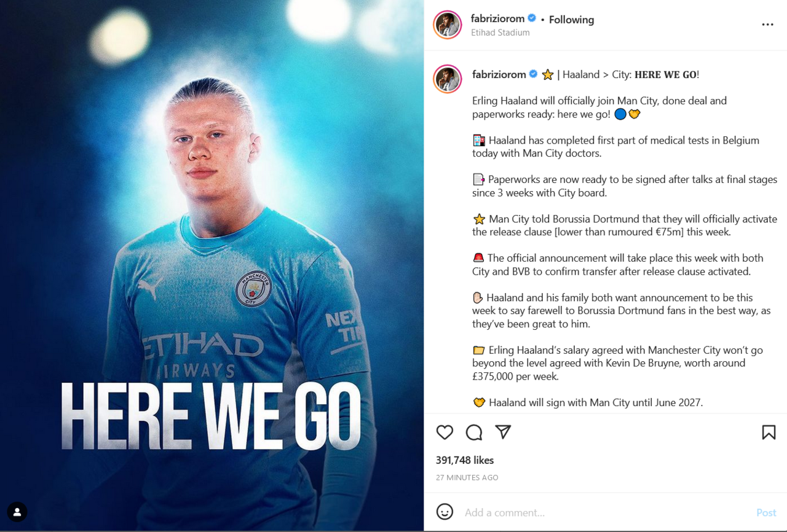Screen dimensions: 787x532
Task: Show tagged people icon on photo
Action: click(x=17, y=512)
